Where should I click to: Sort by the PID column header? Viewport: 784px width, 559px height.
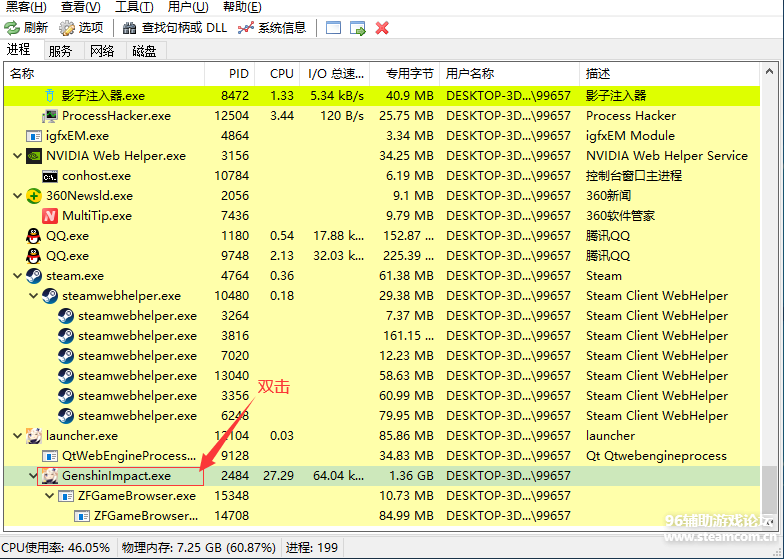click(x=230, y=74)
